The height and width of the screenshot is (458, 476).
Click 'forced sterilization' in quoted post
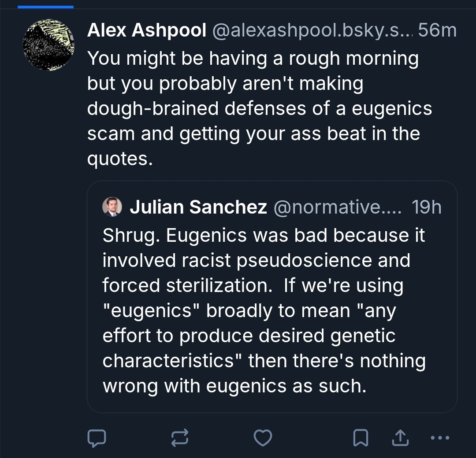click(186, 285)
